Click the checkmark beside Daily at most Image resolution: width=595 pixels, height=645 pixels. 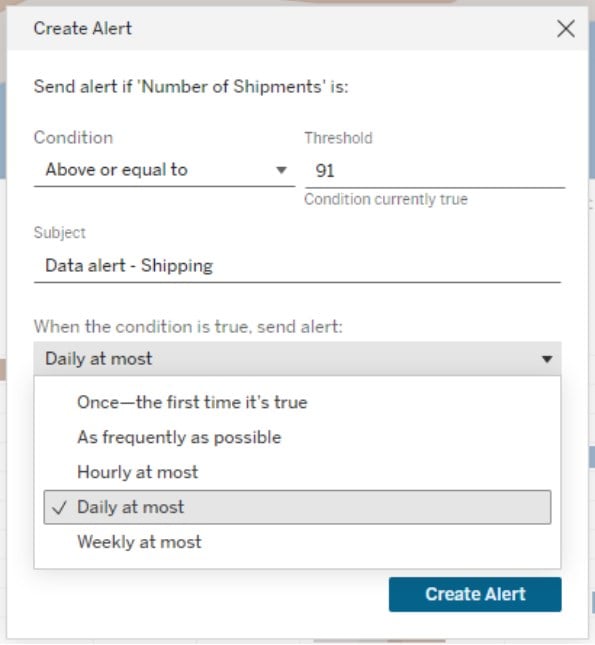coord(59,508)
